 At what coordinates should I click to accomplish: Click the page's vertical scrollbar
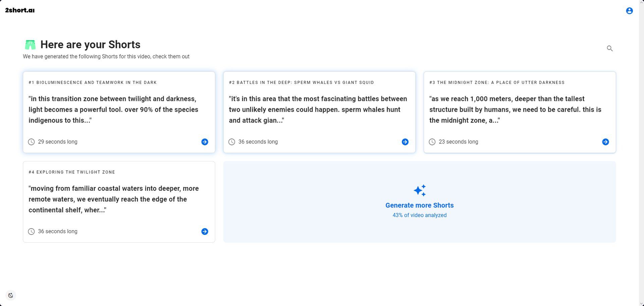(x=641, y=153)
